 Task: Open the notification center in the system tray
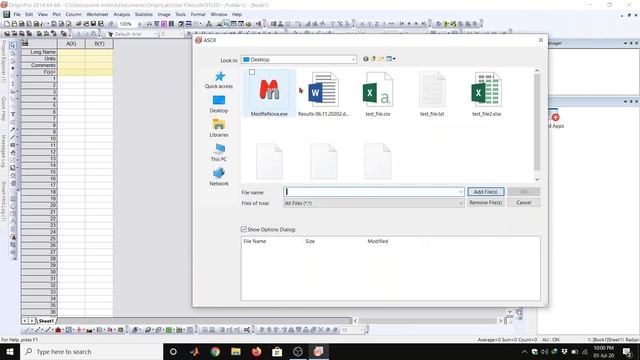point(627,351)
